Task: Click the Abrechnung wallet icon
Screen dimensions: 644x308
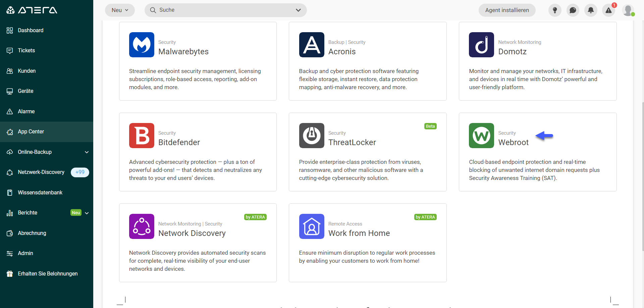Action: [10, 233]
